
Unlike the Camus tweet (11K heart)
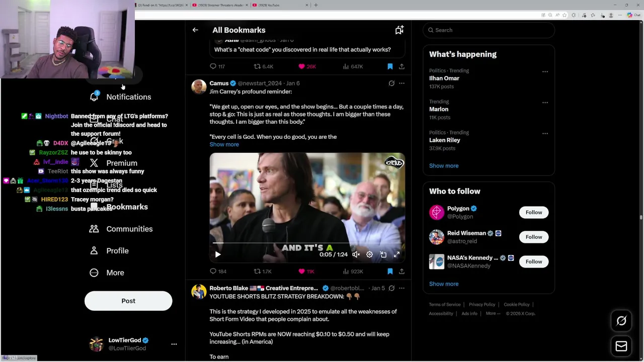[306, 271]
